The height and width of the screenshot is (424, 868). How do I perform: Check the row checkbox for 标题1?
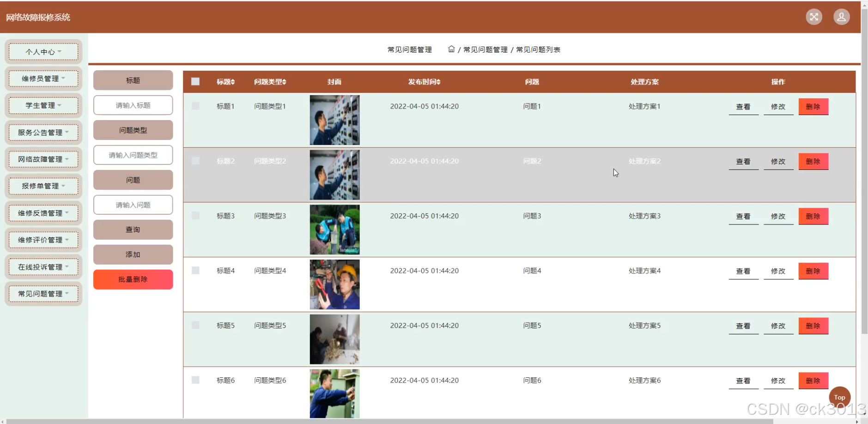click(x=195, y=106)
